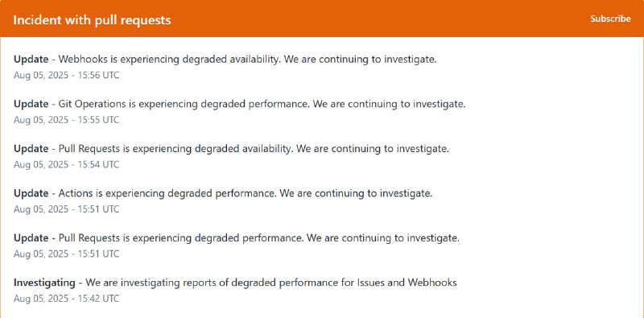Screen dimensions: 644x318
Task: Select the Investigating Issues and Webhooks message
Action: point(235,283)
